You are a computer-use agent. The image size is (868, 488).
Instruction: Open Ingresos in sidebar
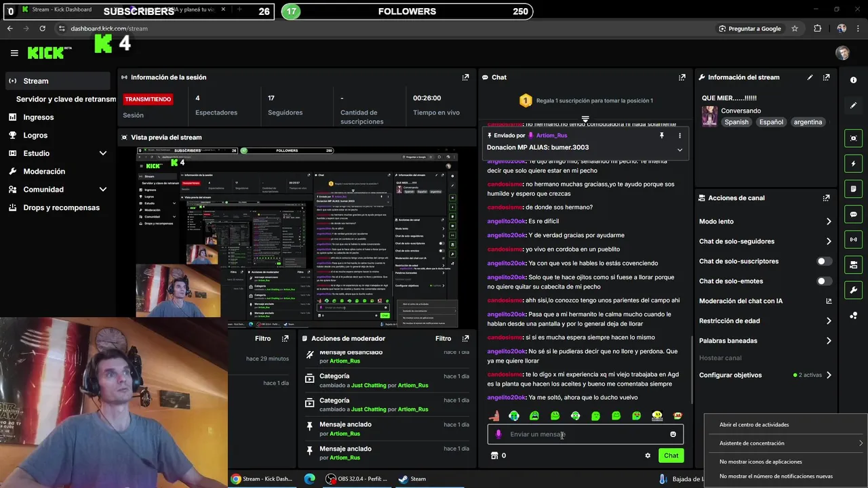tap(38, 117)
